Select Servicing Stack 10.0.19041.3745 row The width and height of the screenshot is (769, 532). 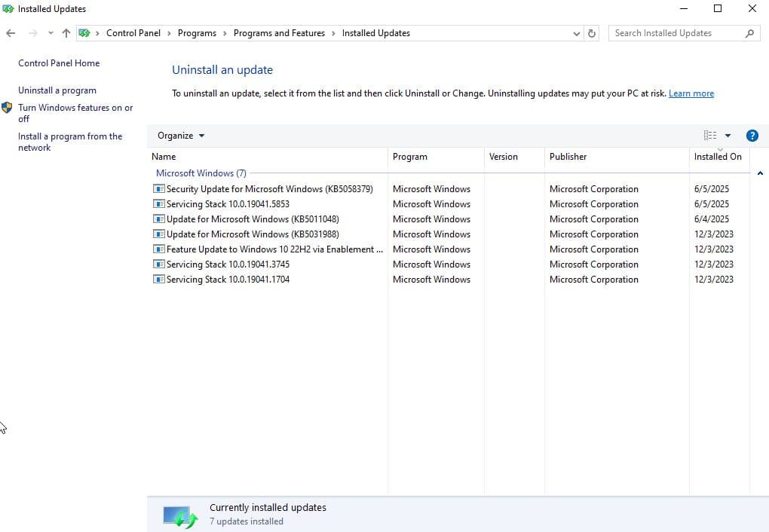coord(228,264)
